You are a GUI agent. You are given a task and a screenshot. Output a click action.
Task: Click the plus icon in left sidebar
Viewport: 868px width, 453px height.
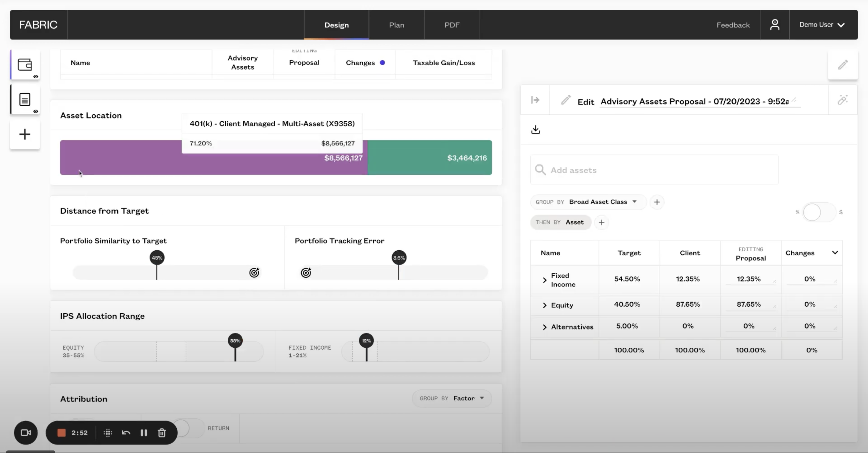pos(25,134)
